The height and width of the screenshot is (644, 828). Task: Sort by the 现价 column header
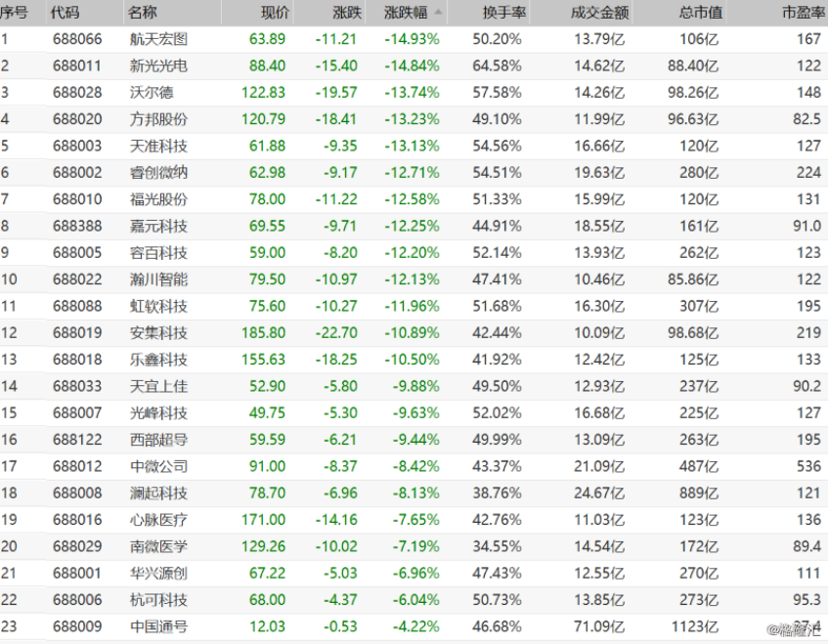(275, 12)
